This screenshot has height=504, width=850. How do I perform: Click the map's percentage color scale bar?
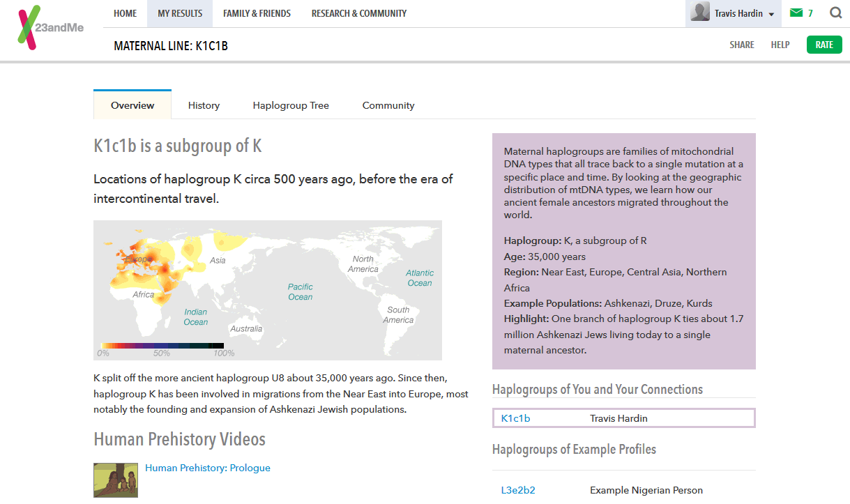162,346
